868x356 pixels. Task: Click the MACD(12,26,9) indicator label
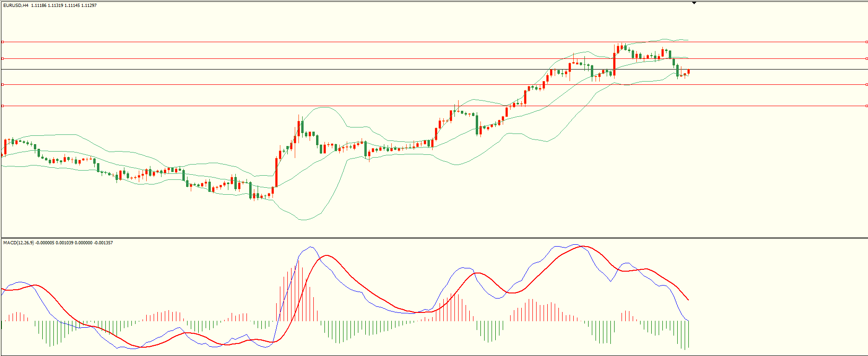pos(18,243)
